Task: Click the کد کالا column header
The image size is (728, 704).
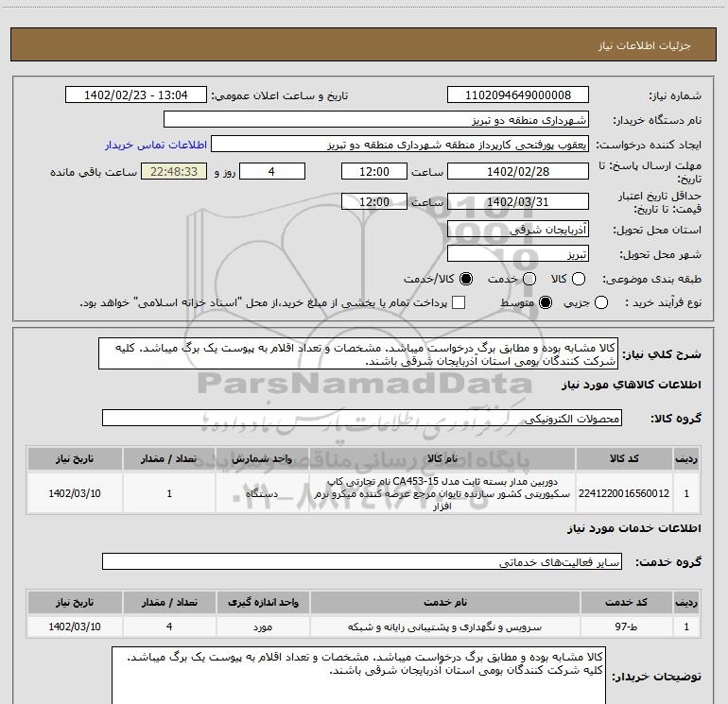Action: click(624, 458)
